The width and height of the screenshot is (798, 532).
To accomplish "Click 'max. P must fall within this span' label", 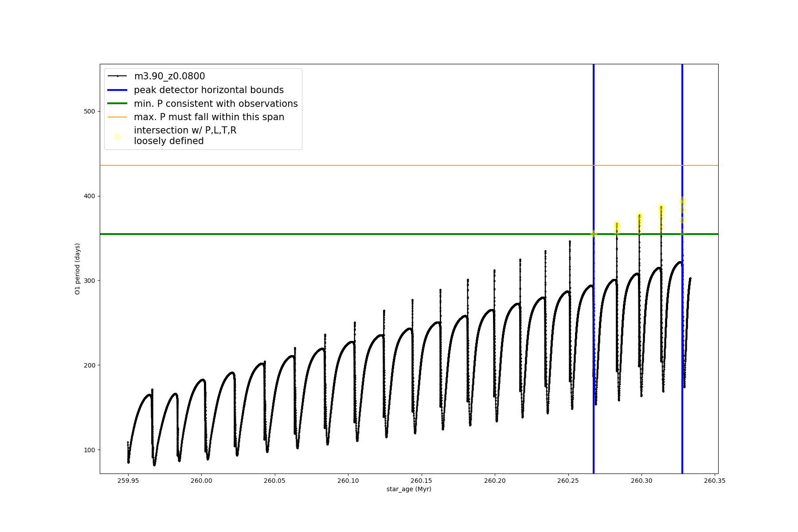I will (209, 117).
